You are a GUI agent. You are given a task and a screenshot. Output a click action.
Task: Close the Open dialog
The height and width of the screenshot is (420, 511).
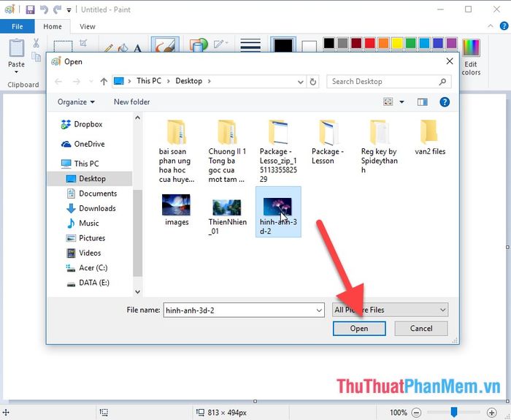pyautogui.click(x=450, y=61)
